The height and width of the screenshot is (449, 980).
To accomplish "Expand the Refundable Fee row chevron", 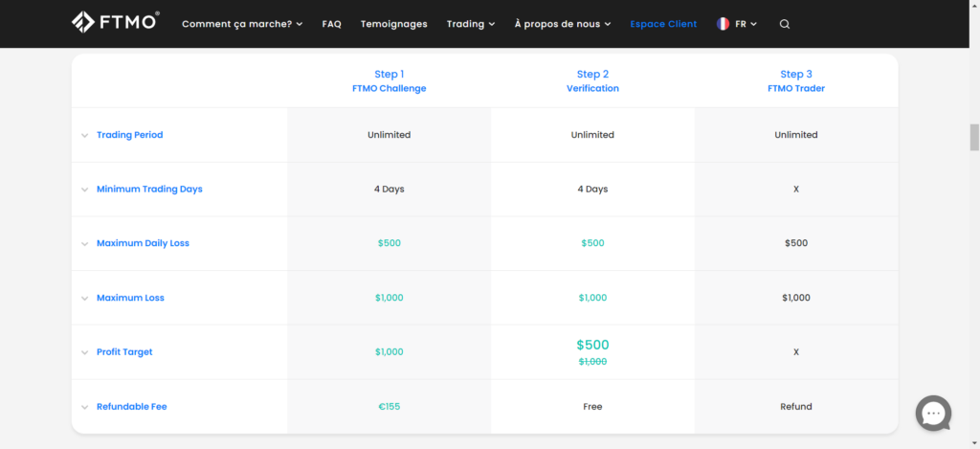I will 84,407.
